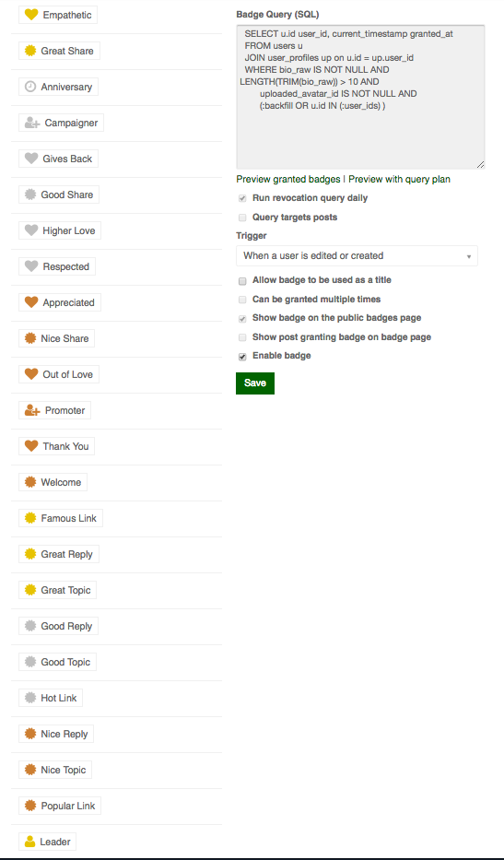Open the Preview with query plan link
The height and width of the screenshot is (860, 504).
tap(400, 180)
